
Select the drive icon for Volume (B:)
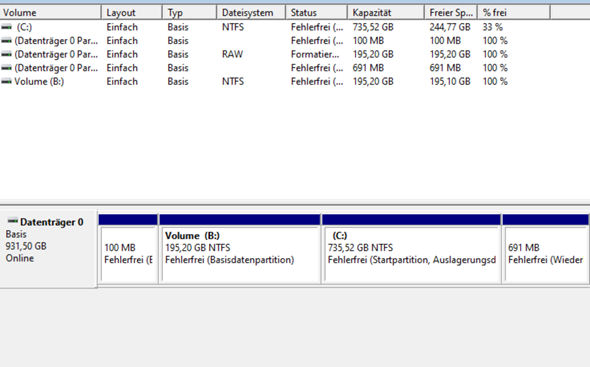click(6, 82)
